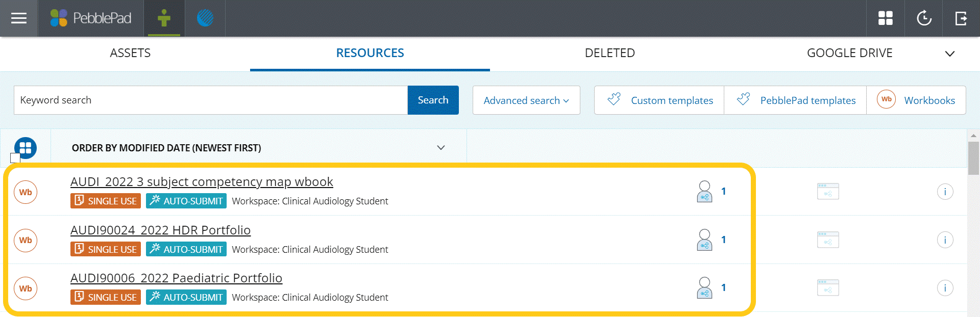Screen dimensions: 980x317
Task: Filter by Workbooks
Action: 916,100
